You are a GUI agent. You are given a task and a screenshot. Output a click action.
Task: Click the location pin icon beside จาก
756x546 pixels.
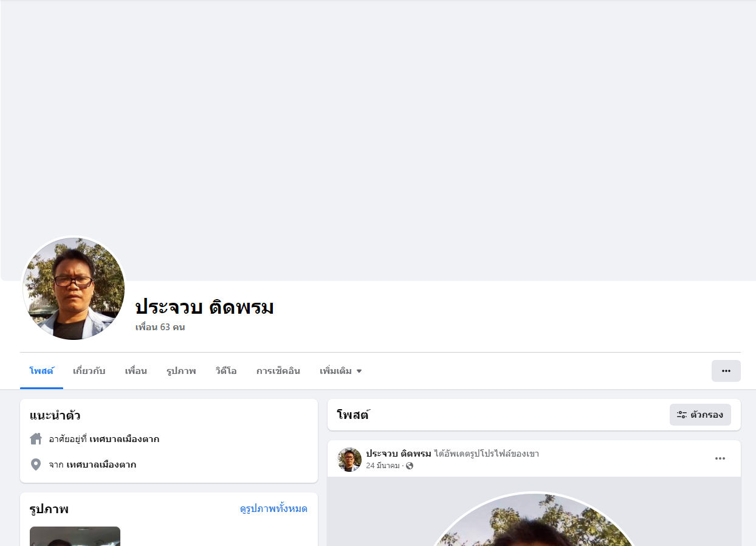coord(36,465)
